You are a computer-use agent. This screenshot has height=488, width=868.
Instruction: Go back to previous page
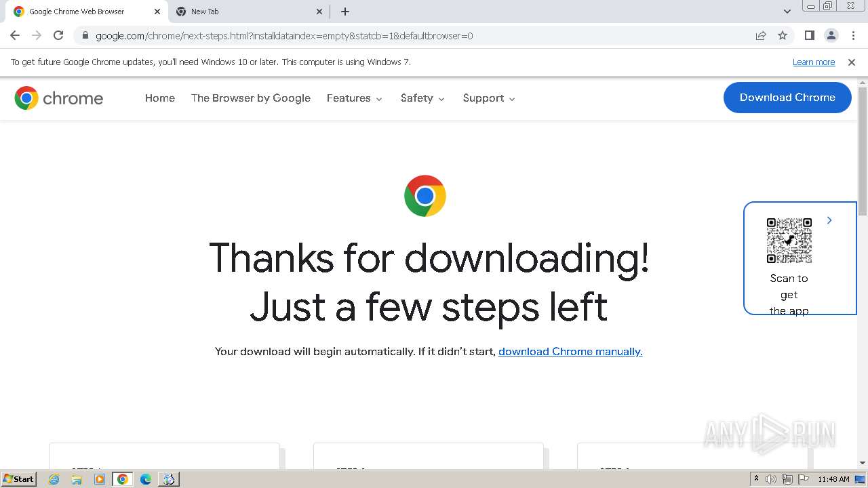(15, 35)
